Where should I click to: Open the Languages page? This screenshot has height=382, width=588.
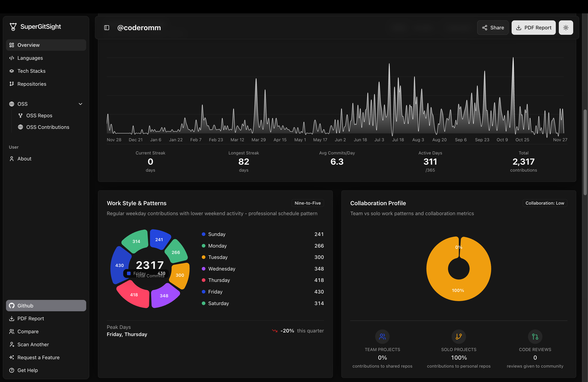click(30, 58)
